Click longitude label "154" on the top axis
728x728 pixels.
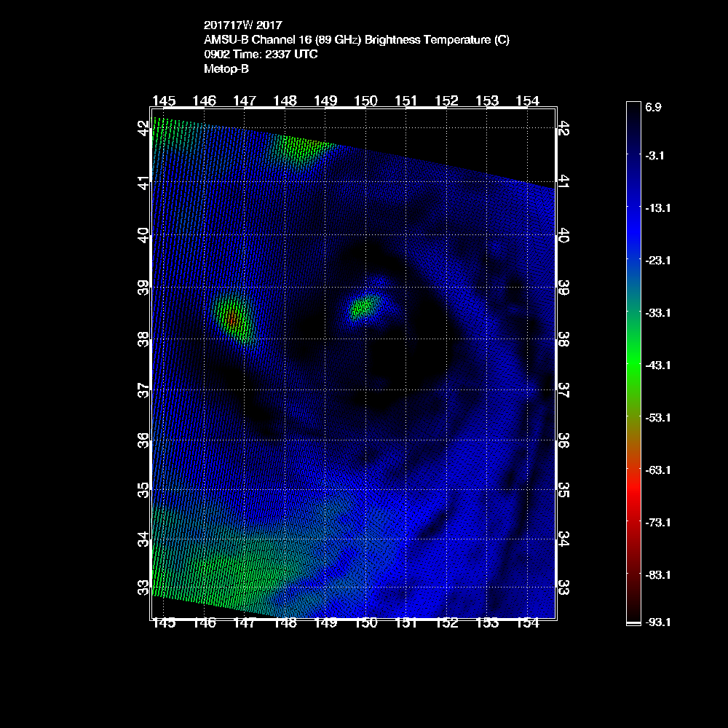(x=527, y=100)
